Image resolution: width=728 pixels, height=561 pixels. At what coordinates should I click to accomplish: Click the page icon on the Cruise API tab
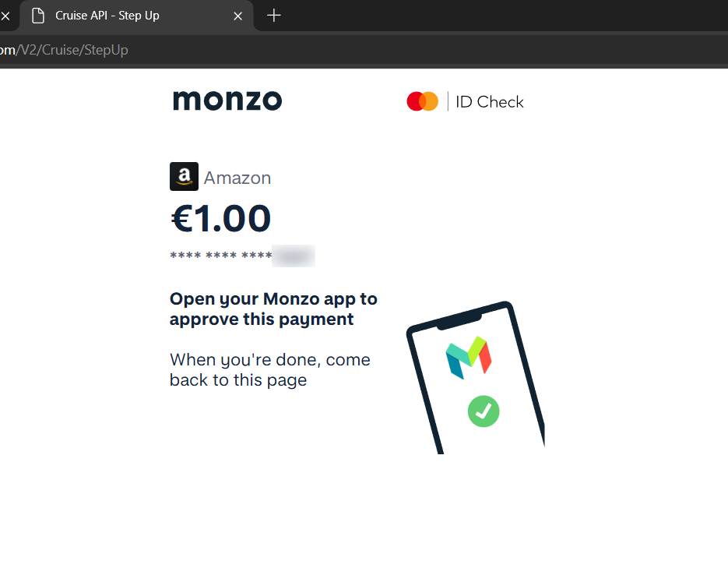coord(37,16)
